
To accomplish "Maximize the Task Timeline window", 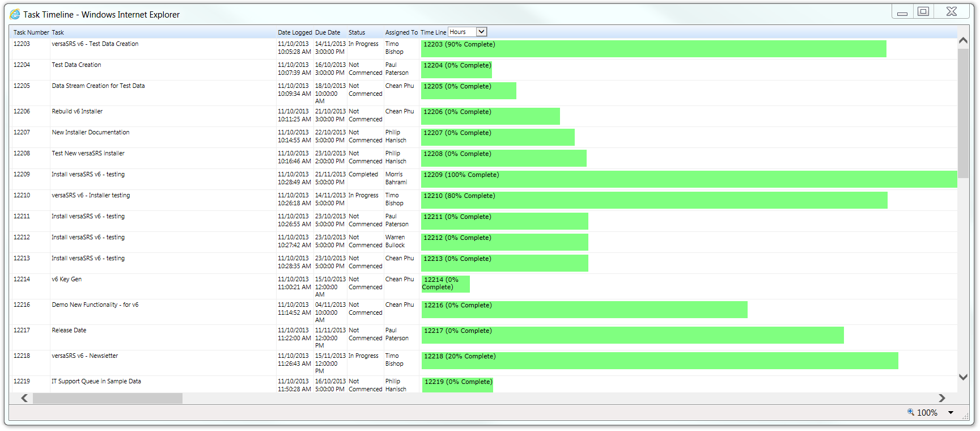I will pyautogui.click(x=923, y=11).
